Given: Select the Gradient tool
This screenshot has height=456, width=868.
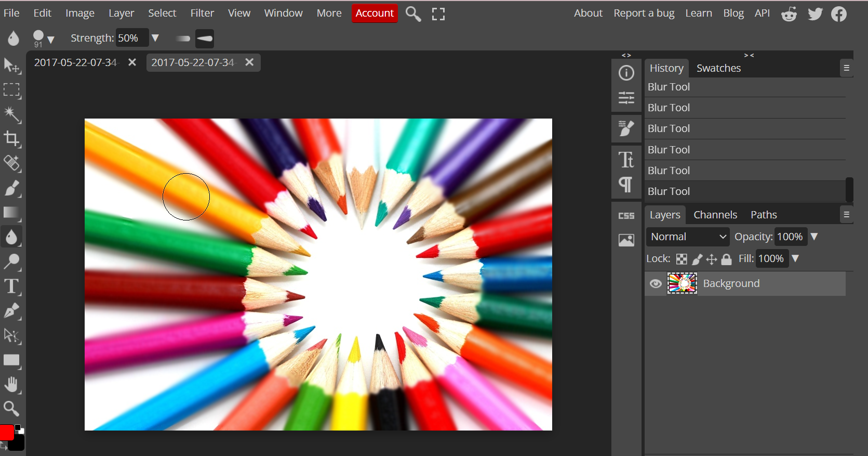Looking at the screenshot, I should [x=11, y=213].
